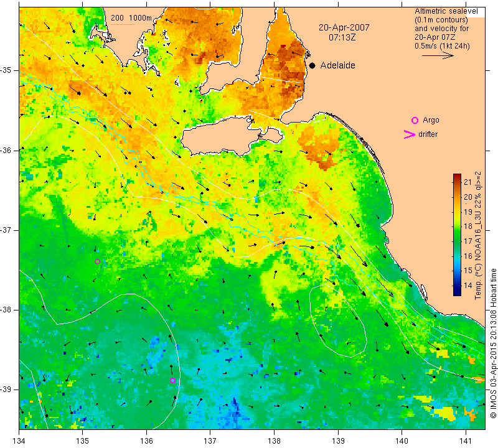Click the '138' longitude axis label

pos(274,441)
